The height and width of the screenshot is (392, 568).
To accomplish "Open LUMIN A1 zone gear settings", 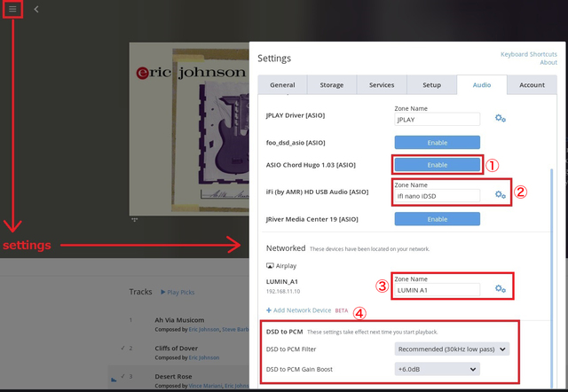I will [x=501, y=289].
